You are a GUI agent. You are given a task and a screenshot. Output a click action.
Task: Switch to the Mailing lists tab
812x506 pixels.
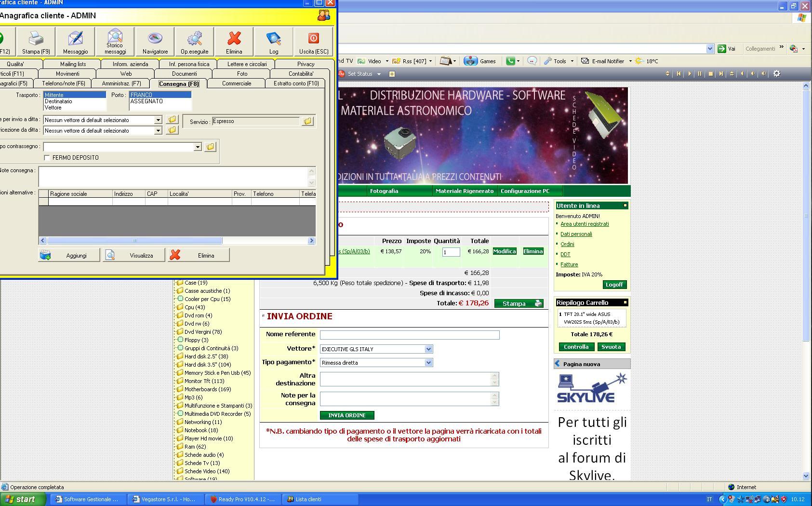pos(73,64)
